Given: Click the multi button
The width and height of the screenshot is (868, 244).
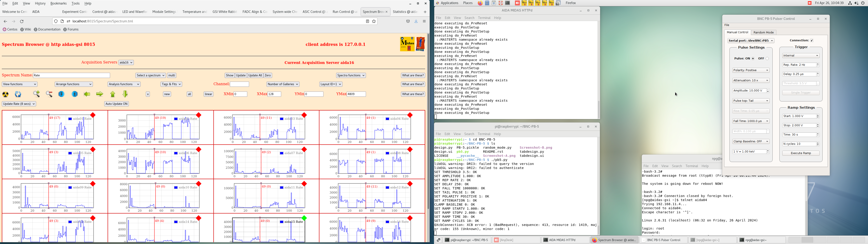Looking at the screenshot, I should point(172,75).
